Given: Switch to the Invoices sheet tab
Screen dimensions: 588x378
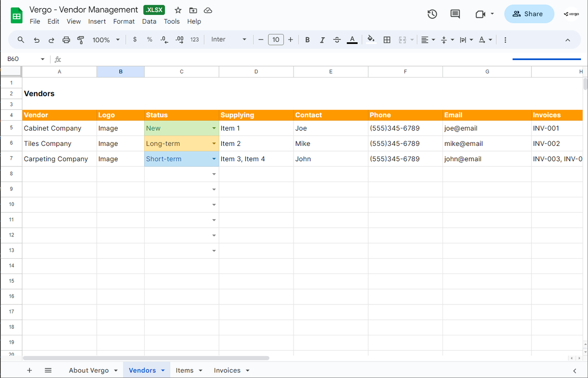Looking at the screenshot, I should click(227, 370).
